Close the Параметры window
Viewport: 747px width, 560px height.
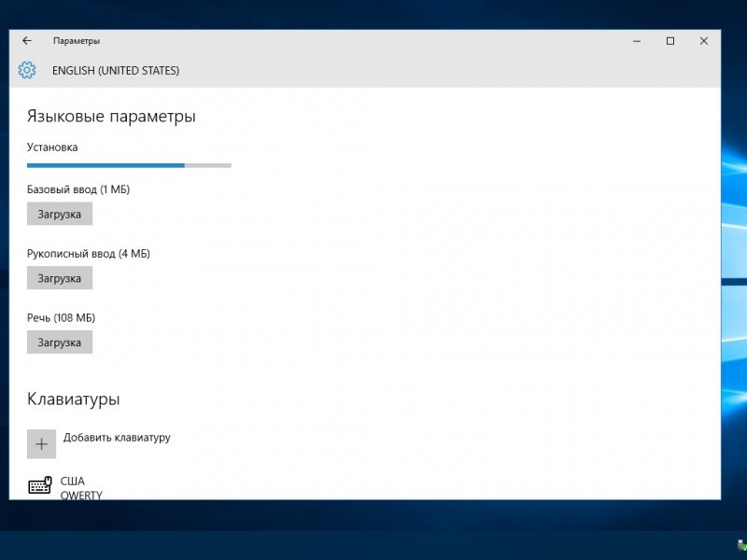(704, 41)
